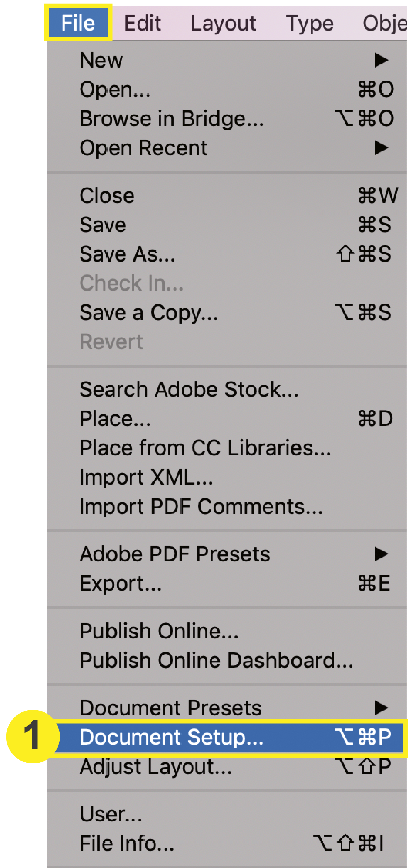Screen dimensions: 410x868
Task: Select Adjust Layout
Action: pyautogui.click(x=155, y=766)
